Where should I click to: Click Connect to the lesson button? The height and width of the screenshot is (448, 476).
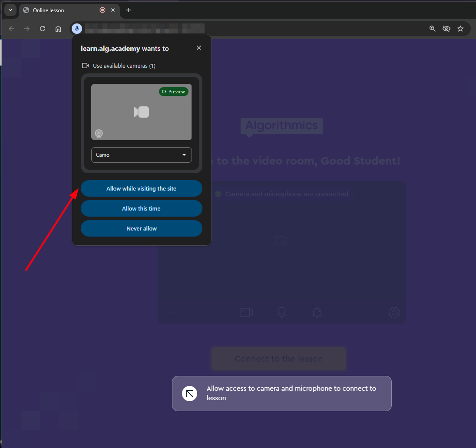coord(279,359)
